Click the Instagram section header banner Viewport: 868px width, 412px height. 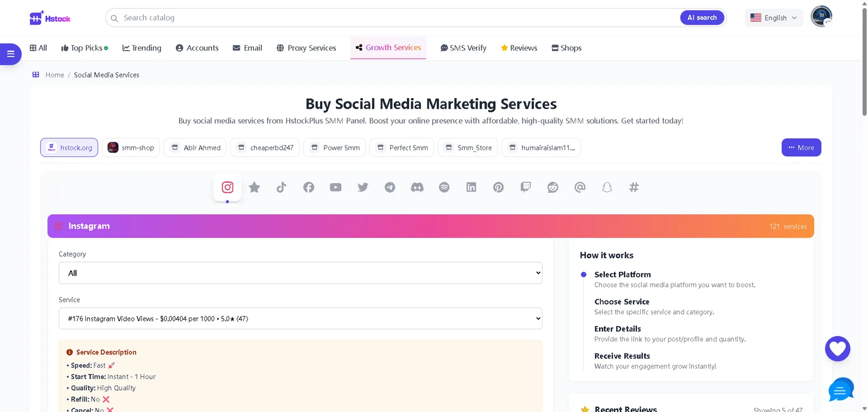(x=431, y=226)
